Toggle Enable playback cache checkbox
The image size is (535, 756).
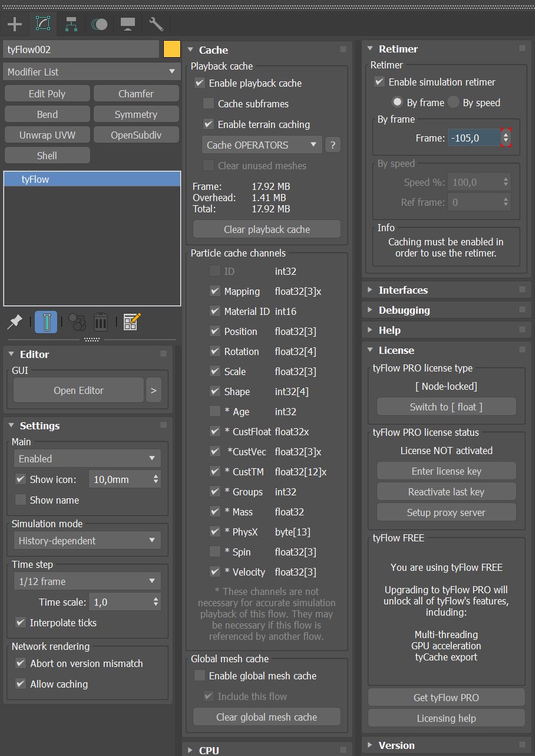[x=200, y=83]
